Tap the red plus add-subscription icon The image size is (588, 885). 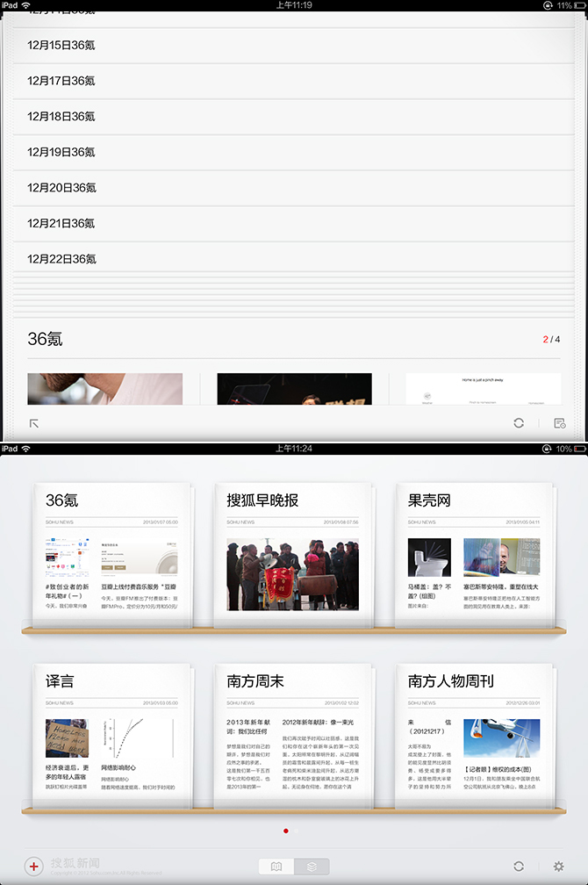(34, 866)
